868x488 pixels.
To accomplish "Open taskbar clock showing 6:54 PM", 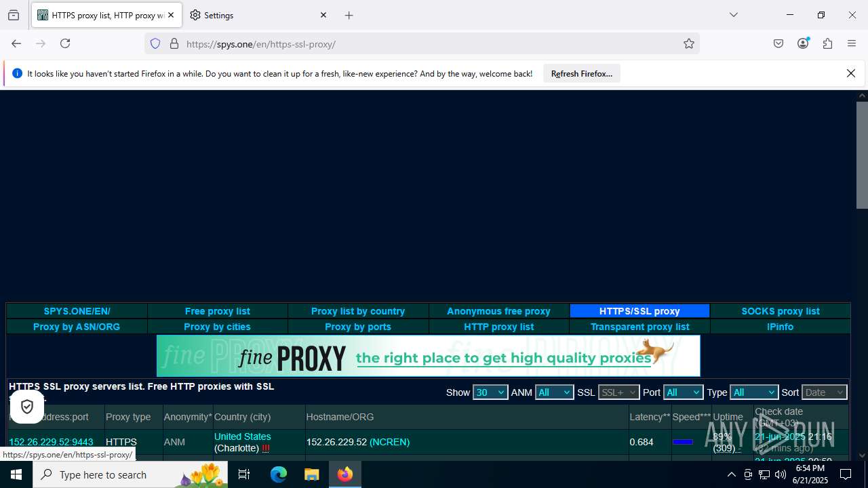I will click(811, 474).
